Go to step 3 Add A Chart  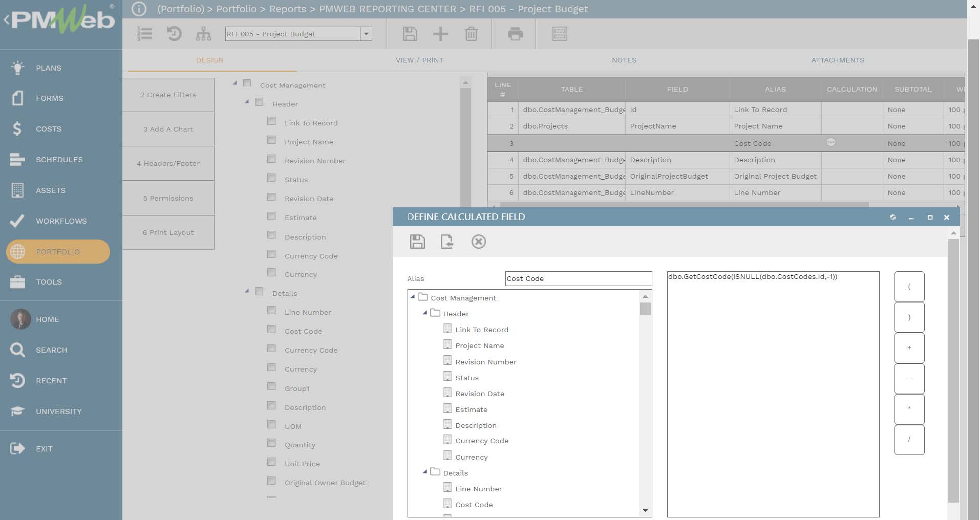pyautogui.click(x=168, y=129)
